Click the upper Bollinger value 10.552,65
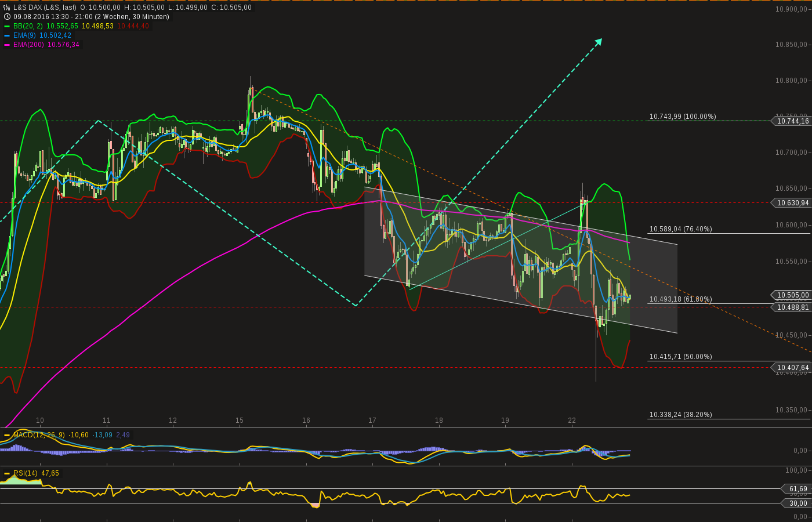Image resolution: width=812 pixels, height=522 pixels. point(62,26)
